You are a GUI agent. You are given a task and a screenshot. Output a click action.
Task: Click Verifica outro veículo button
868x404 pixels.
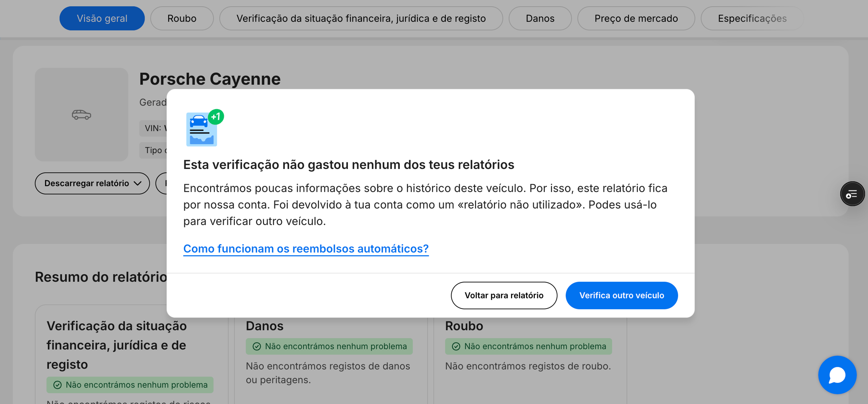point(621,295)
